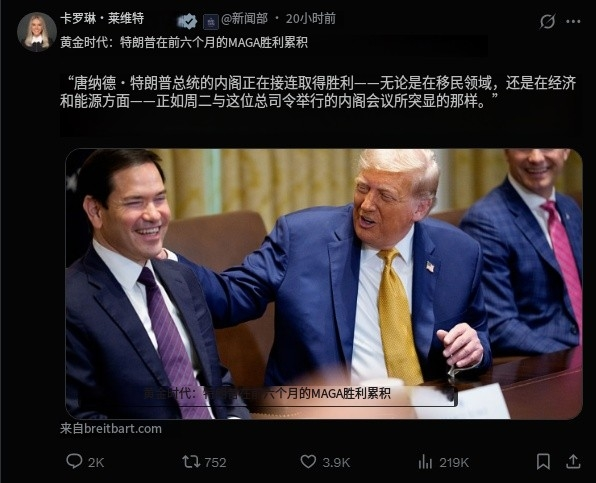Open the three-dot more options menu
This screenshot has width=596, height=483.
click(573, 22)
